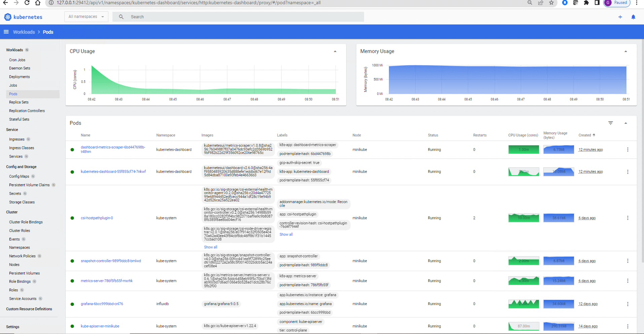Open Deployments in sidebar
The height and width of the screenshot is (334, 644).
[x=20, y=77]
